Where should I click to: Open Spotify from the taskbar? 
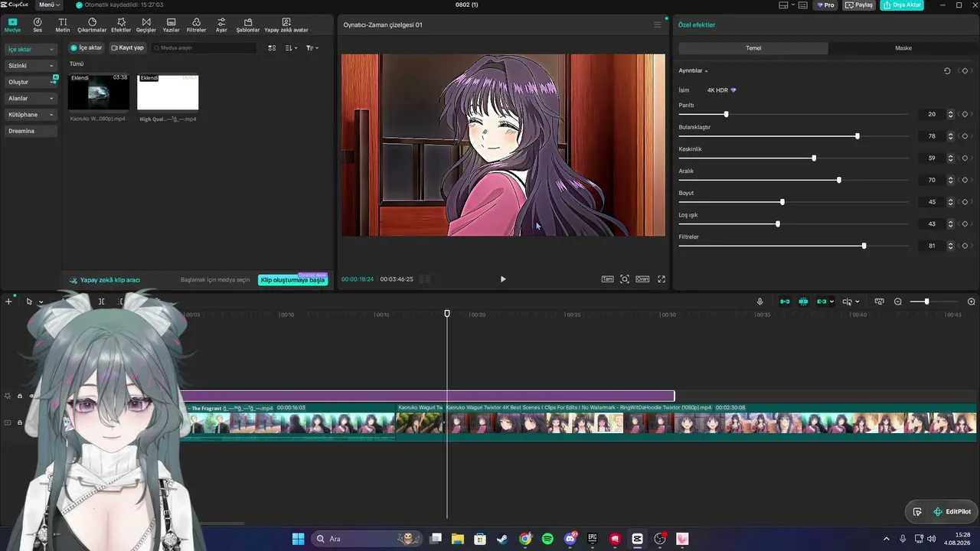(x=547, y=539)
